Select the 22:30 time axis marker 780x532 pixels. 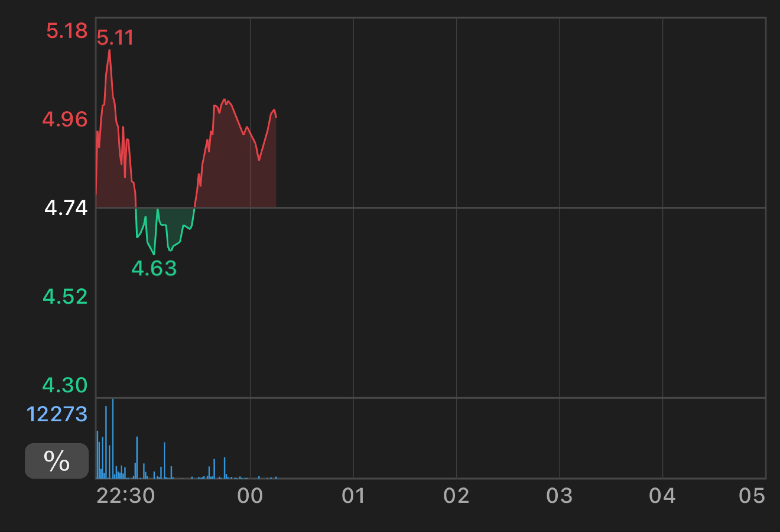click(125, 496)
